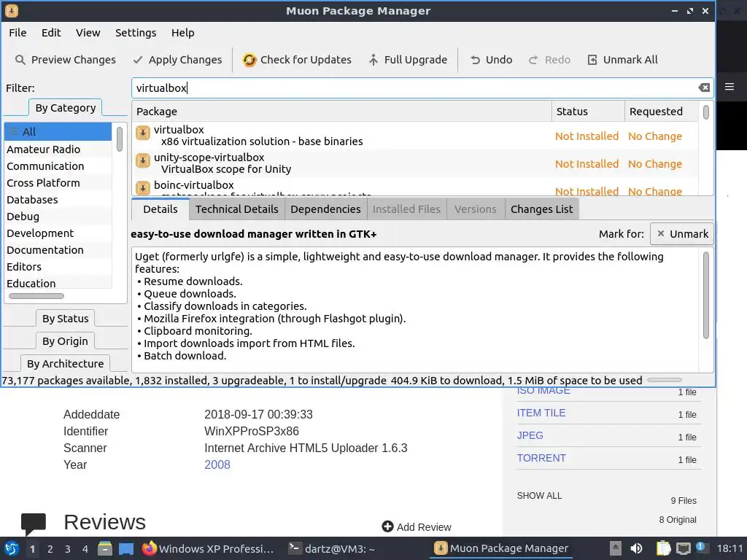The width and height of the screenshot is (747, 560).
Task: Click the removable media tray icon
Action: [616, 548]
